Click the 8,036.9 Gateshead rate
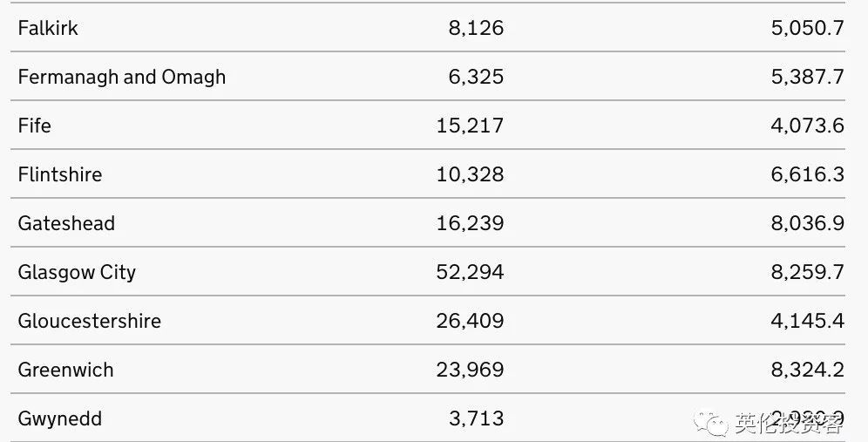 [x=807, y=223]
